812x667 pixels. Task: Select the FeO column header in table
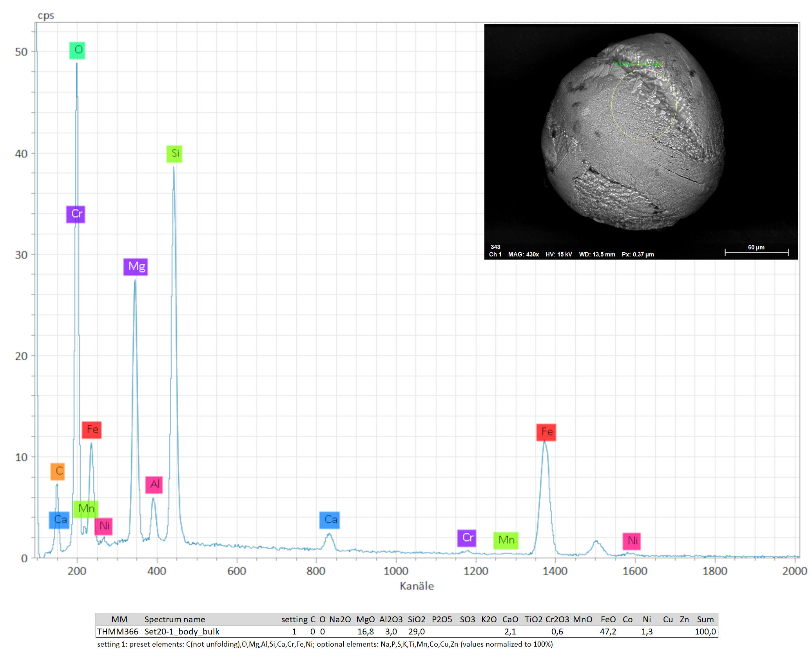[608, 619]
